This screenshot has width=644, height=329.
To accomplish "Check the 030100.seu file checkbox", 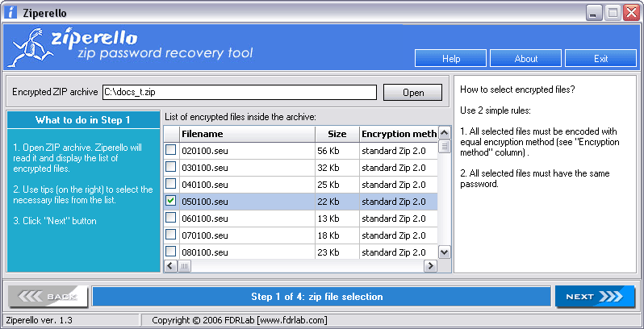I will 170,167.
